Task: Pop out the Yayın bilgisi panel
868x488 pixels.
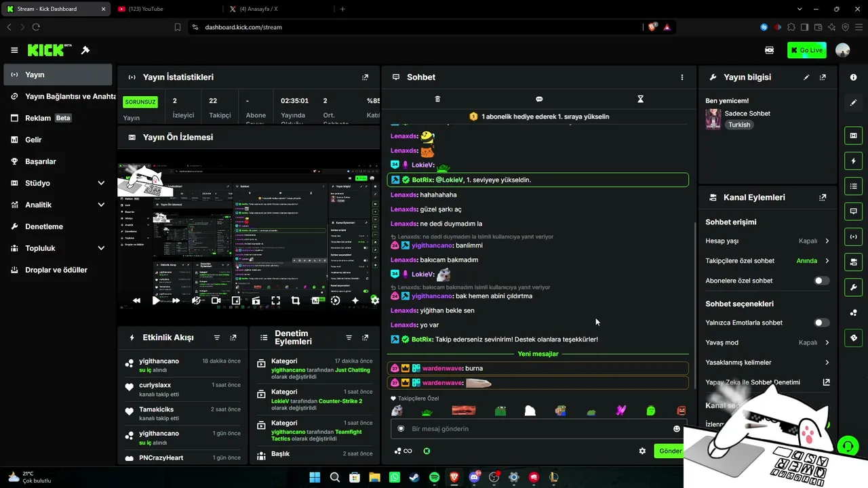Action: [823, 77]
